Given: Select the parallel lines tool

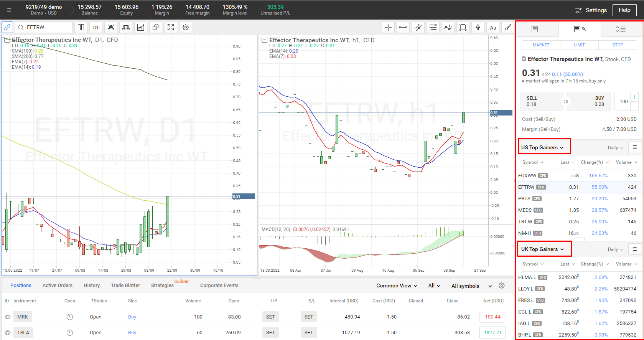Looking at the screenshot, I should [x=433, y=27].
